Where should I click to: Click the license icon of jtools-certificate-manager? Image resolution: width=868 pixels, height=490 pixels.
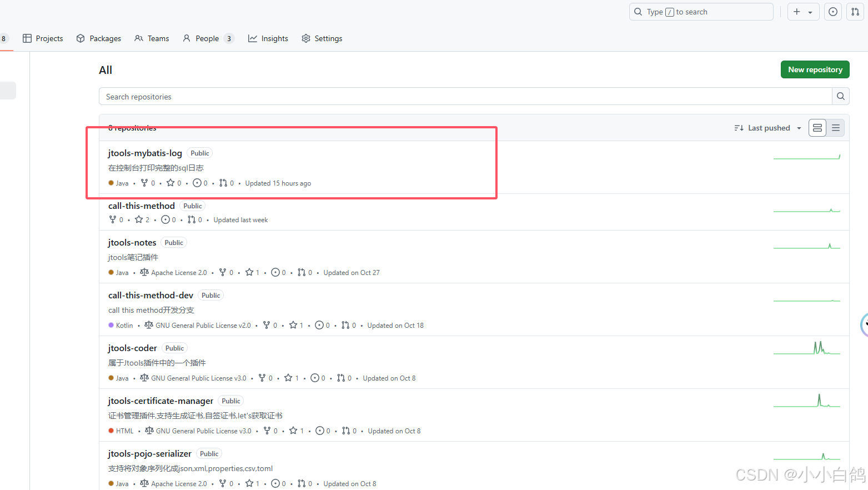[149, 431]
